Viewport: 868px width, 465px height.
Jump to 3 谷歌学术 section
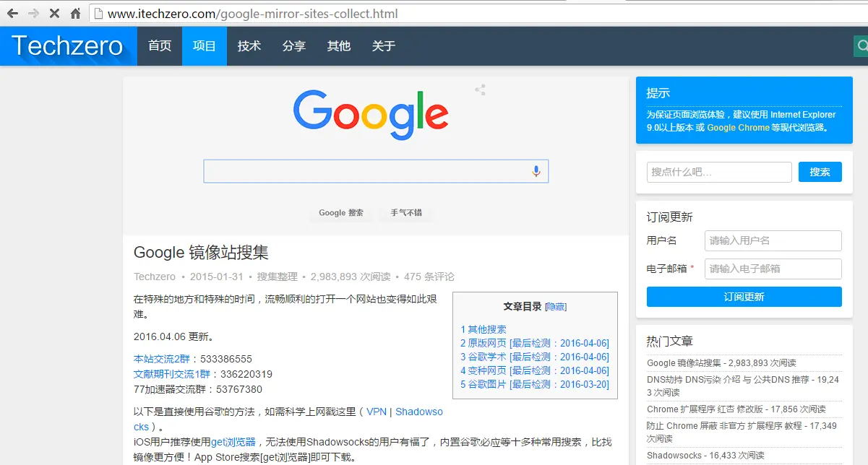tap(535, 357)
